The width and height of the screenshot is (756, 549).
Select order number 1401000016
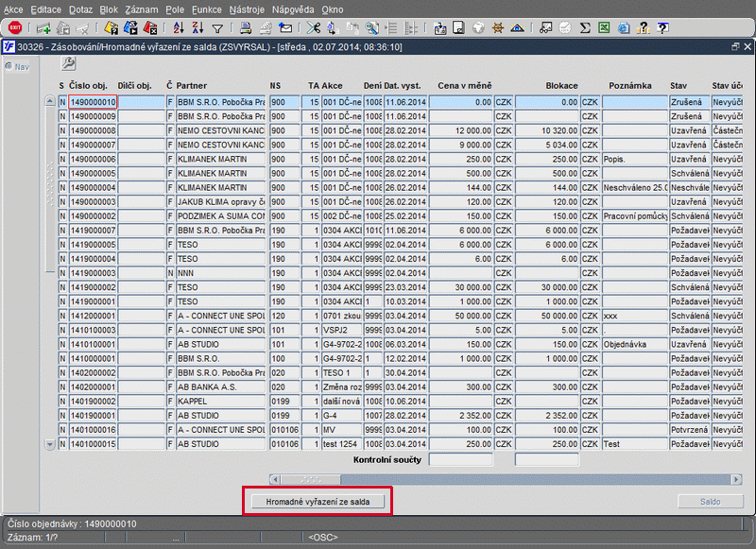(x=93, y=429)
